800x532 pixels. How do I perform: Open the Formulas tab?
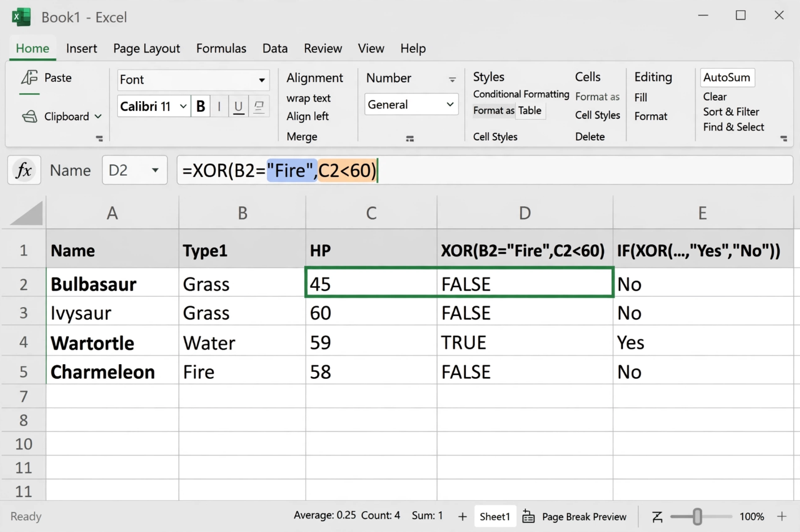(x=221, y=49)
